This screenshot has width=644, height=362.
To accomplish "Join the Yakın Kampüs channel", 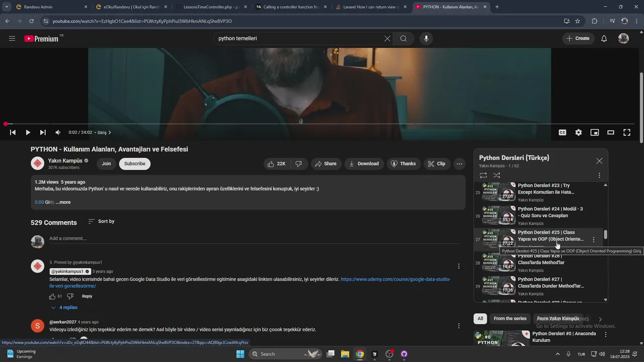I will coord(106,163).
